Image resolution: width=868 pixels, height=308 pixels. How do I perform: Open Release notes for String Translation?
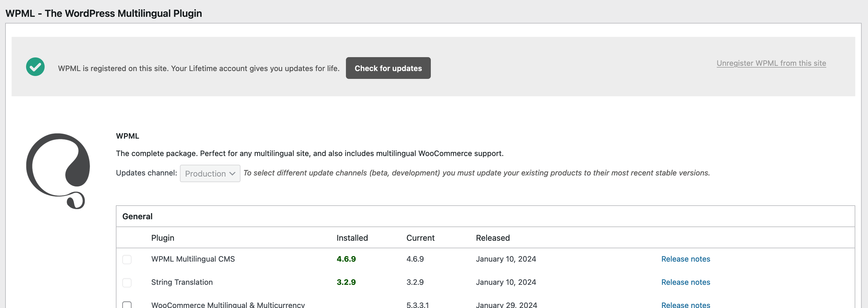686,282
